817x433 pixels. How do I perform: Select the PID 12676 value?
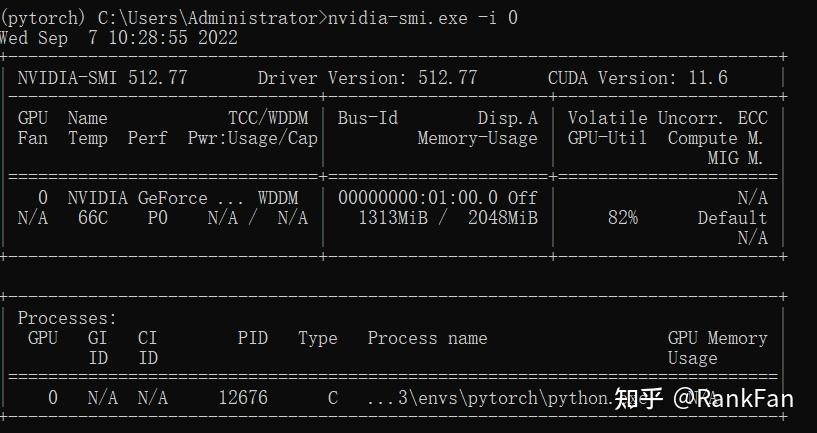click(243, 399)
